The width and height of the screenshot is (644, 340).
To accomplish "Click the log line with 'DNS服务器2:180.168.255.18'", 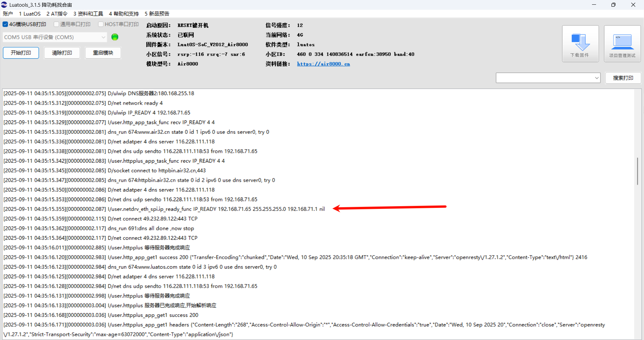I will tap(99, 93).
